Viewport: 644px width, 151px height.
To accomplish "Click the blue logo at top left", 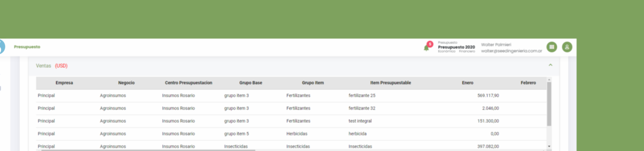I will [x=2, y=47].
